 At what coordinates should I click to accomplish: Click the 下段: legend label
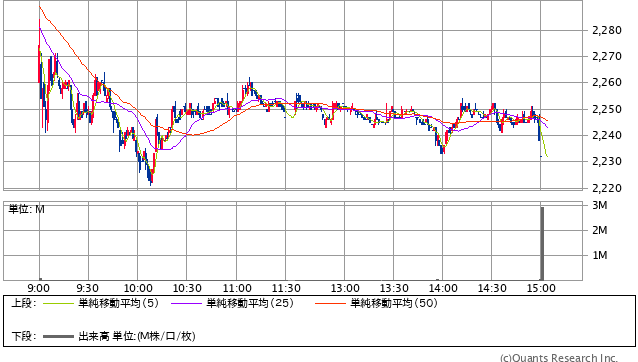[x=24, y=336]
